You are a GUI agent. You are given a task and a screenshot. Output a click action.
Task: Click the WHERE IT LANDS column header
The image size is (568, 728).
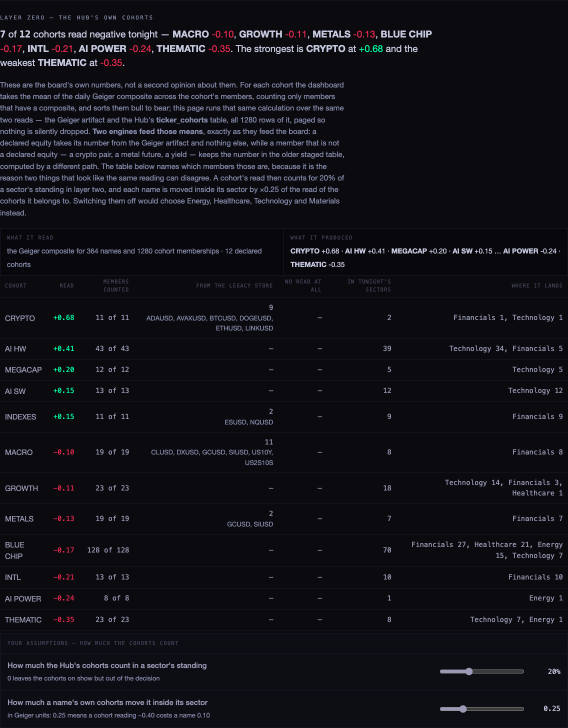click(x=537, y=285)
